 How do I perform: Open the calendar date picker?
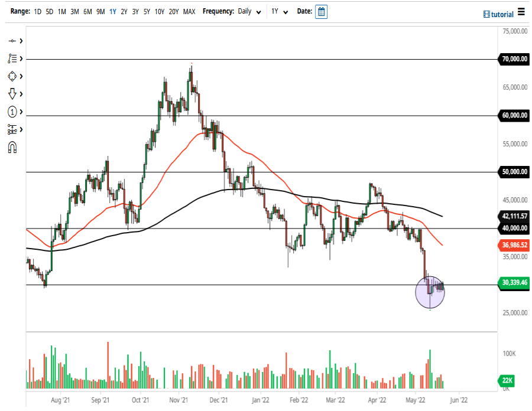click(321, 12)
